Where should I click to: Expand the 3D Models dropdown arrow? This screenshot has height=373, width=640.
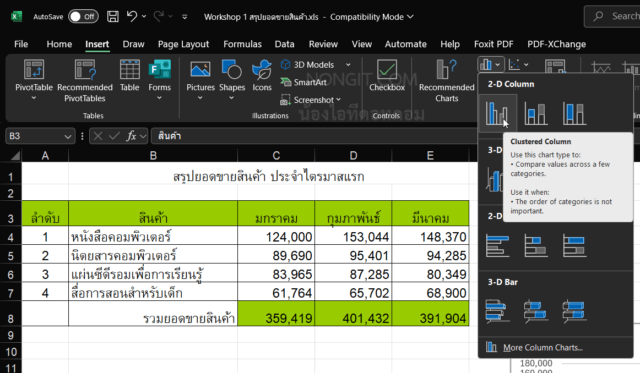[348, 65]
